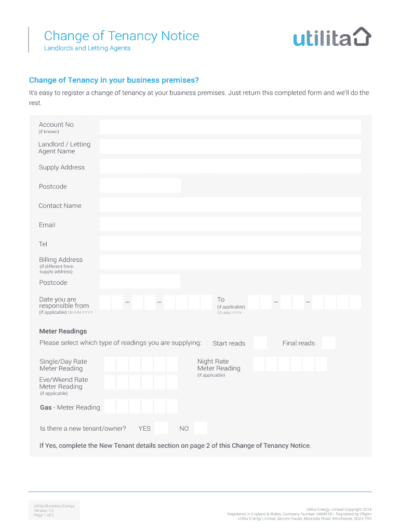
Task: Click first Gas meter reading box
Action: (110, 407)
